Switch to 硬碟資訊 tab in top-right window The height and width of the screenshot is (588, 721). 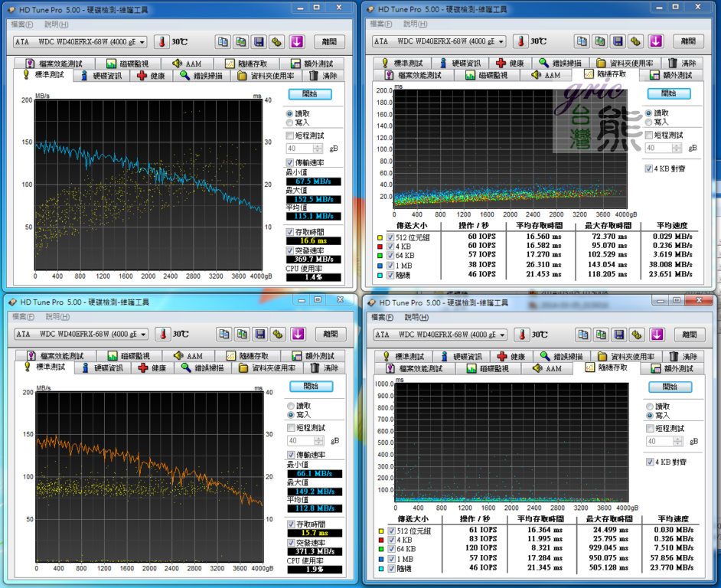pyautogui.click(x=458, y=64)
